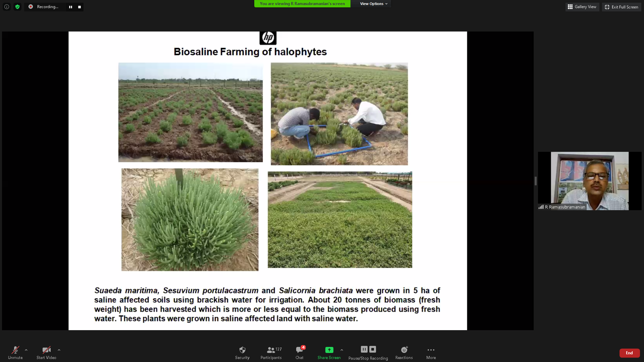Screen dimensions: 644x362
Task: Click R Ramasubramanian's video thumbnail
Action: click(x=589, y=181)
